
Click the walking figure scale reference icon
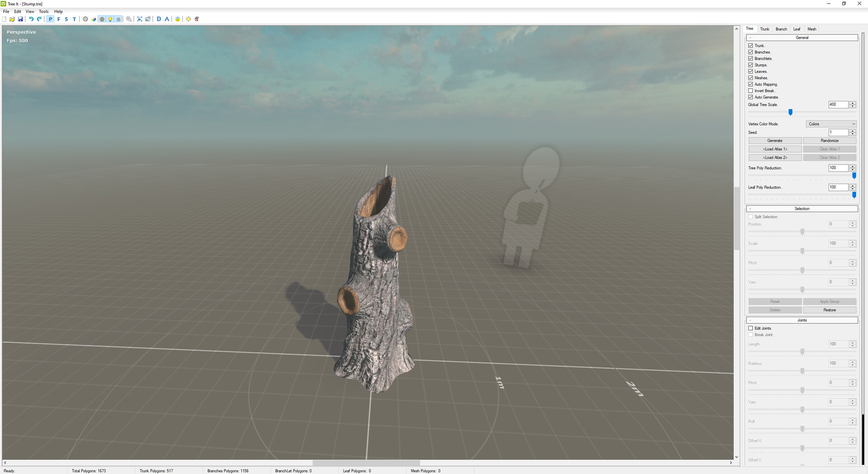point(197,19)
